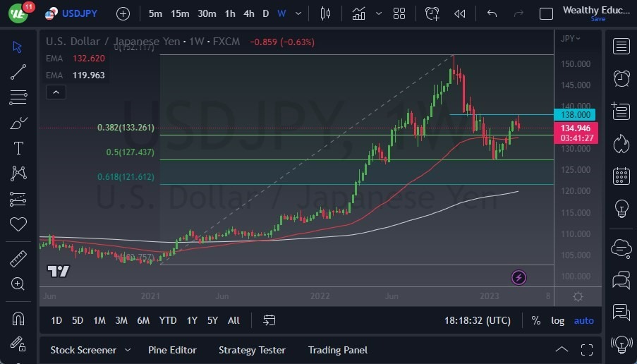Set date range to YTD

[168, 320]
